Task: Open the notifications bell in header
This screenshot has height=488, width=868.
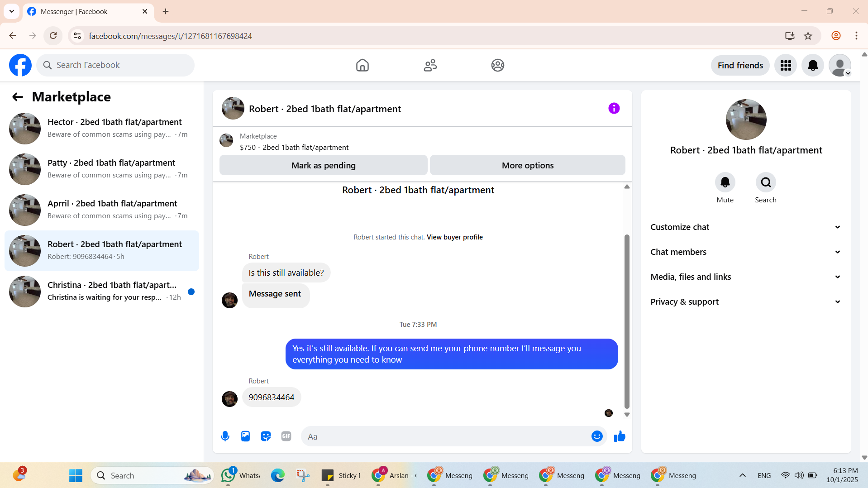Action: (813, 66)
